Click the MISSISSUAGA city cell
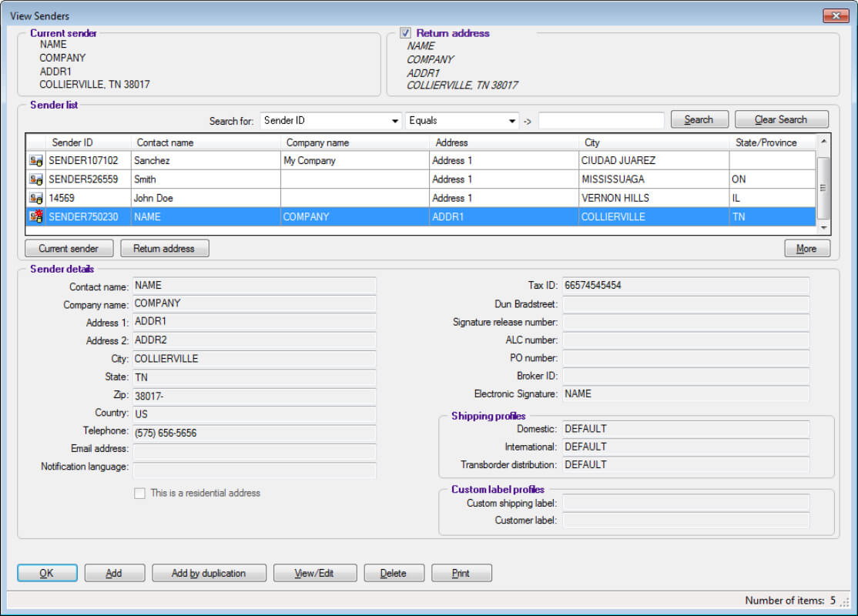 tap(654, 179)
